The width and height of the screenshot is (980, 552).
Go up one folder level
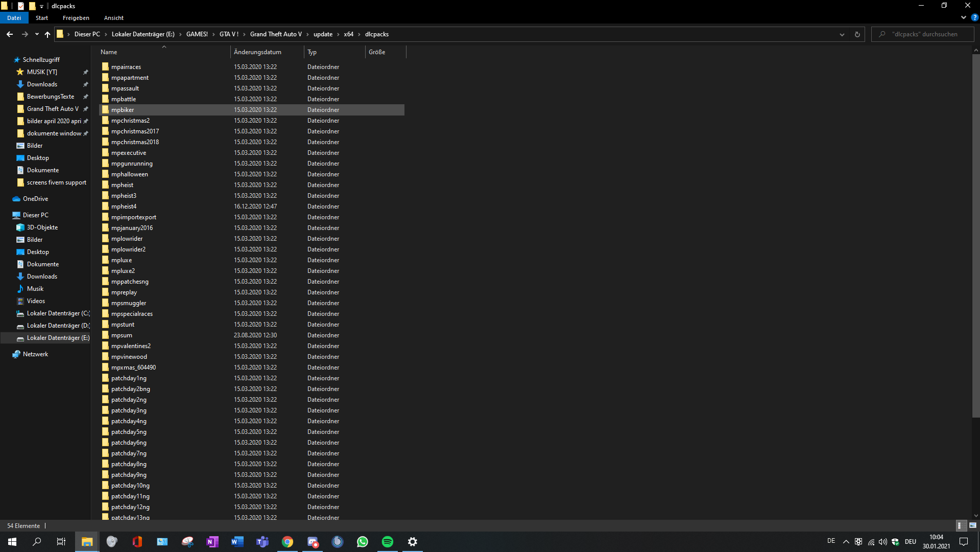click(x=47, y=34)
